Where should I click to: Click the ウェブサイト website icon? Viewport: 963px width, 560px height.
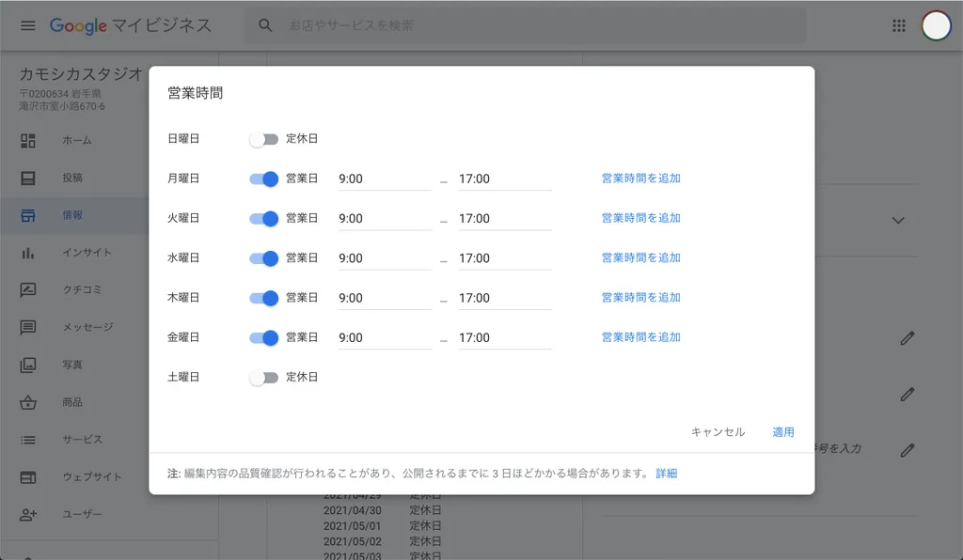pyautogui.click(x=28, y=477)
